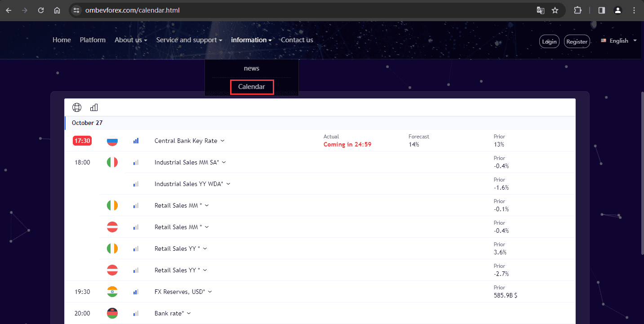644x324 pixels.
Task: Expand FX Reserves, USD* row
Action: coord(210,292)
